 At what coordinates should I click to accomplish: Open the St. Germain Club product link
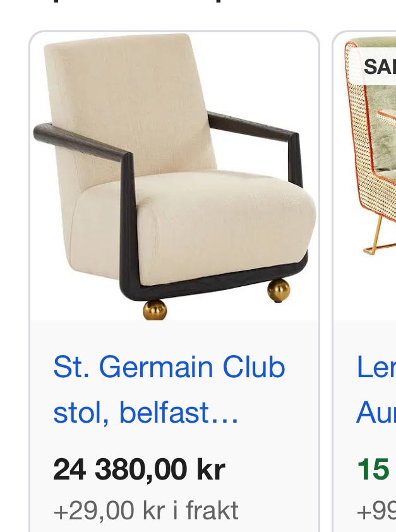click(169, 389)
